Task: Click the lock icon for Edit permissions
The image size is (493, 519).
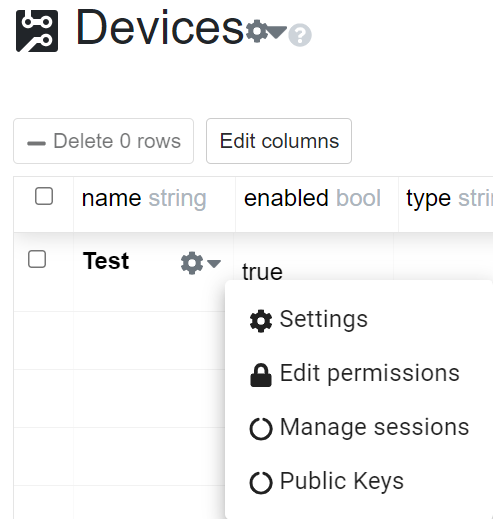Action: click(261, 375)
